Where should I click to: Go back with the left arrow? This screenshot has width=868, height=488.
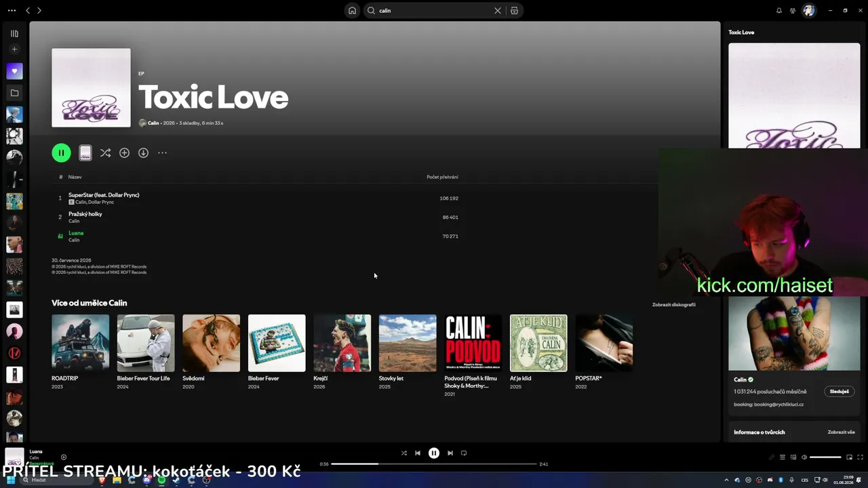pyautogui.click(x=28, y=10)
